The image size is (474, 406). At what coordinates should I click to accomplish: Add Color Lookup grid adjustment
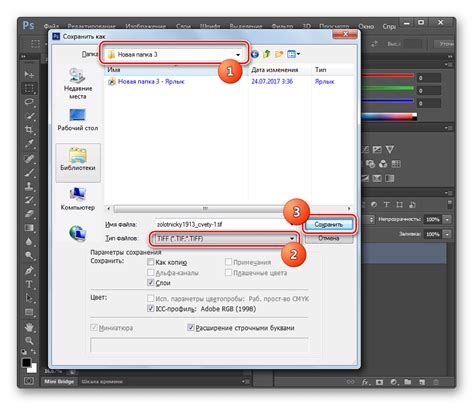coord(396,164)
